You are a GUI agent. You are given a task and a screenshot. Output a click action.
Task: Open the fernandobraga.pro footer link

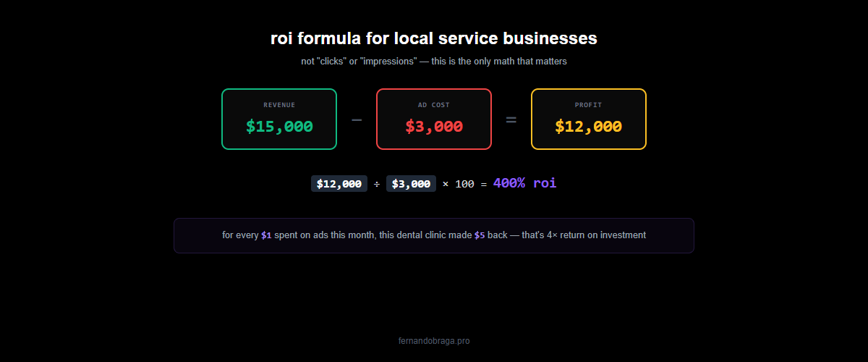[434, 340]
